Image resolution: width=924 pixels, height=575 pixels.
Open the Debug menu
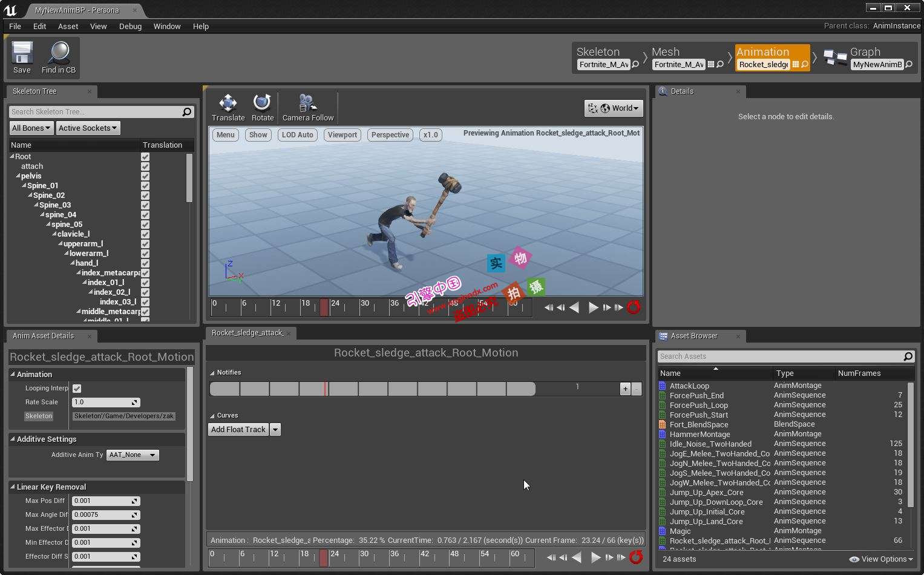point(130,26)
